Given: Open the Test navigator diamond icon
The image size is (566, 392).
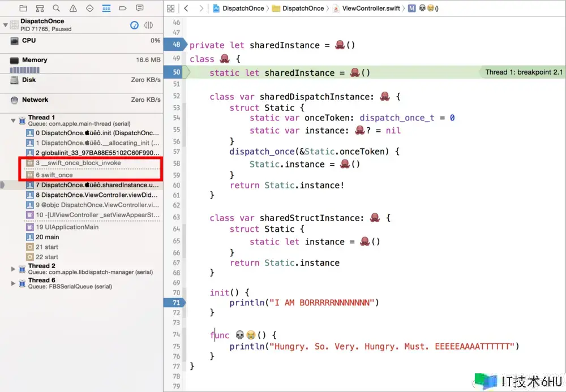Looking at the screenshot, I should 89,8.
